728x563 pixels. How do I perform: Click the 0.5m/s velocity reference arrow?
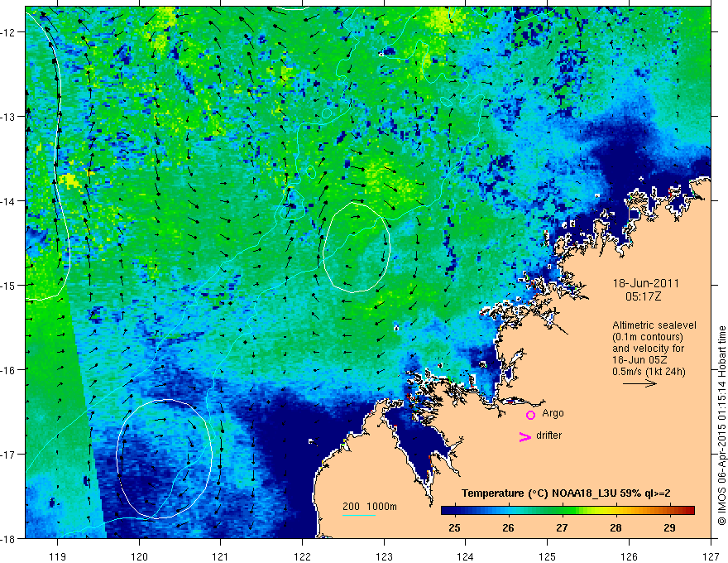click(x=639, y=383)
